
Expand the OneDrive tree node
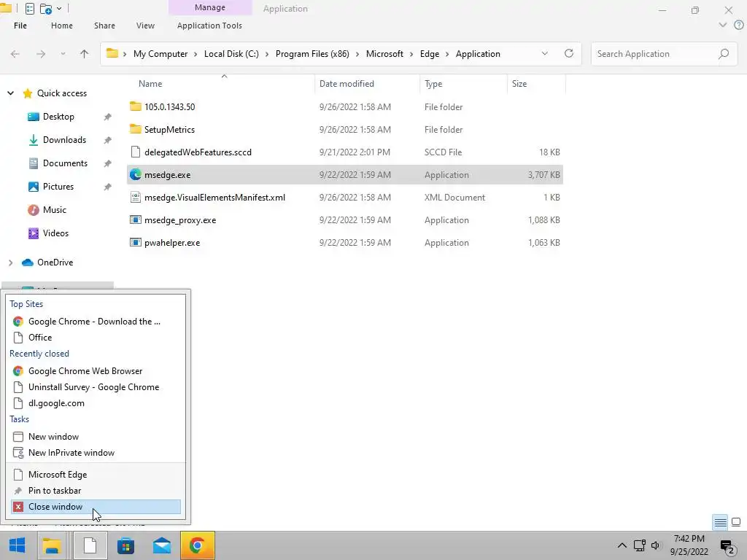click(x=10, y=262)
